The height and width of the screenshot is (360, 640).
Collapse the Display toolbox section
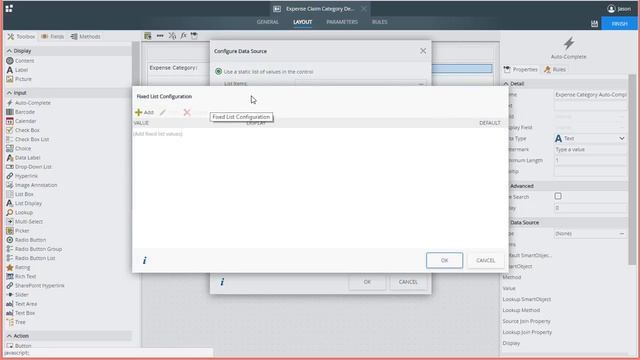9,51
